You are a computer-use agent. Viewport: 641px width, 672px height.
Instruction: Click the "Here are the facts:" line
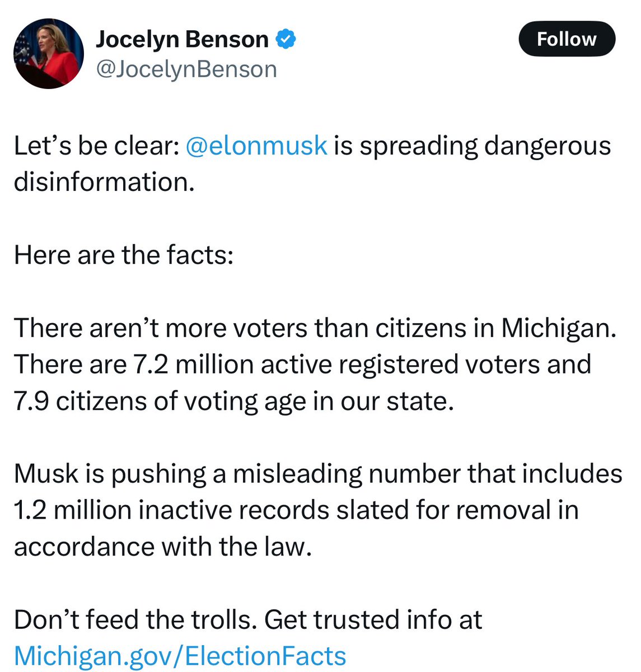tap(123, 255)
